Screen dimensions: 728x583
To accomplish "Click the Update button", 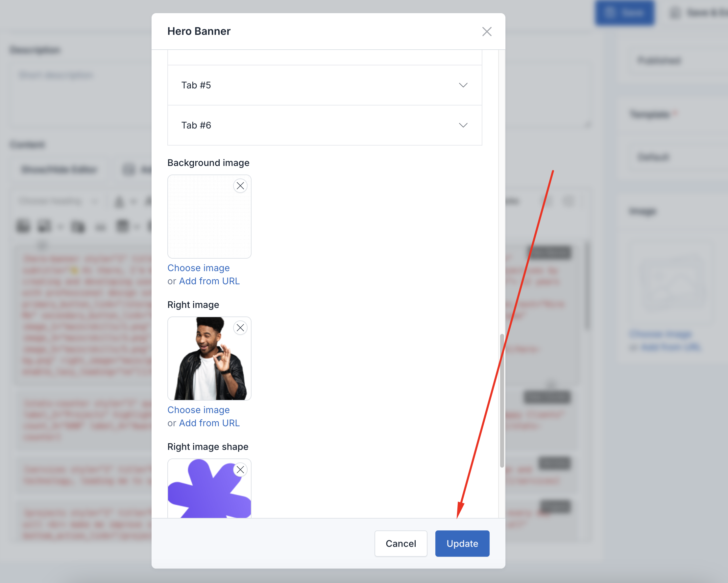I will tap(462, 544).
